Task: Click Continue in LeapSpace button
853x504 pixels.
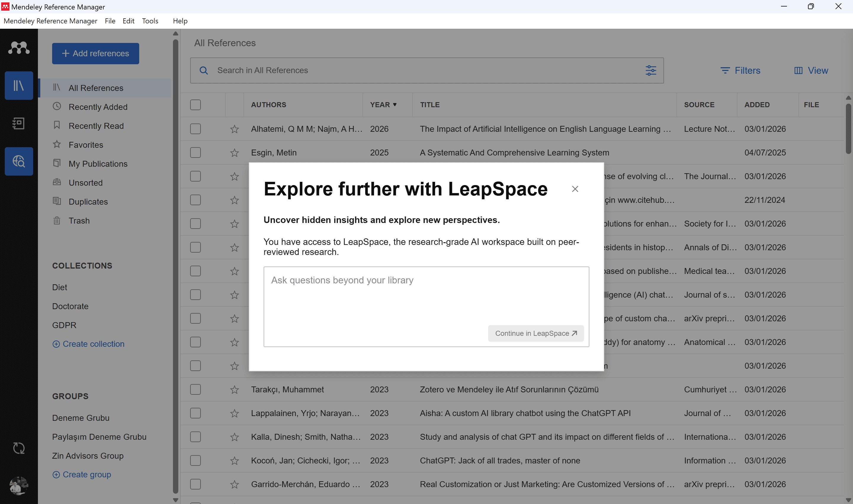Action: pyautogui.click(x=536, y=333)
